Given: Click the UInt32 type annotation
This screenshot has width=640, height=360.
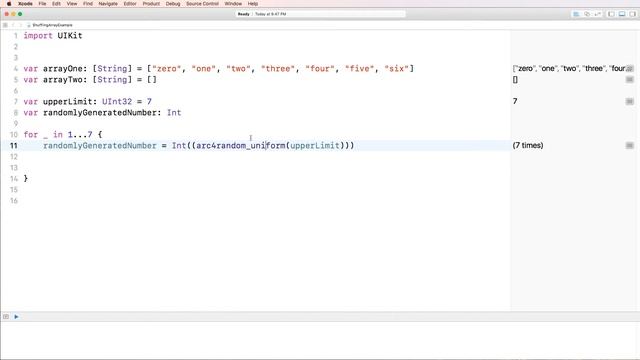Looking at the screenshot, I should tap(117, 102).
